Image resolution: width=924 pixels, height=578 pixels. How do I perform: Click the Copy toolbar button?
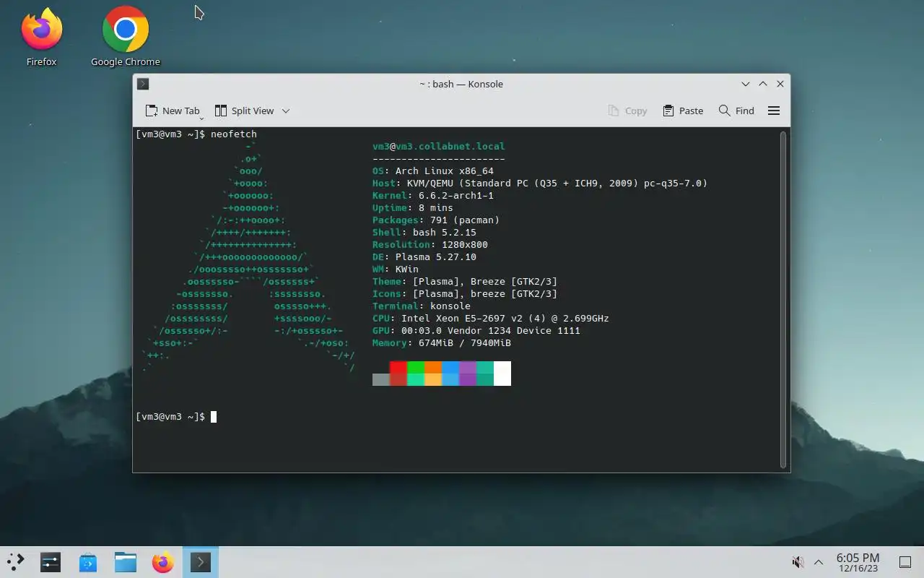click(x=627, y=111)
